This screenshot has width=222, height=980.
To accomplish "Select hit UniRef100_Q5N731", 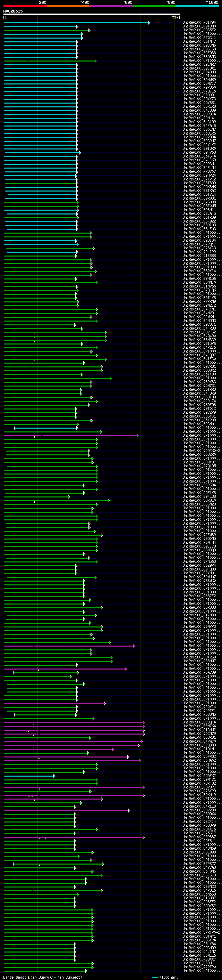I will (x=199, y=386).
